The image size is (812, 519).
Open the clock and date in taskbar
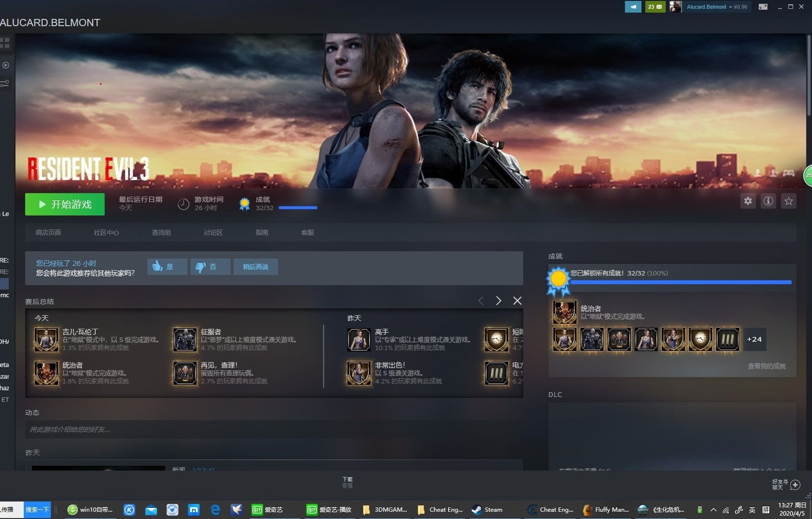click(792, 509)
